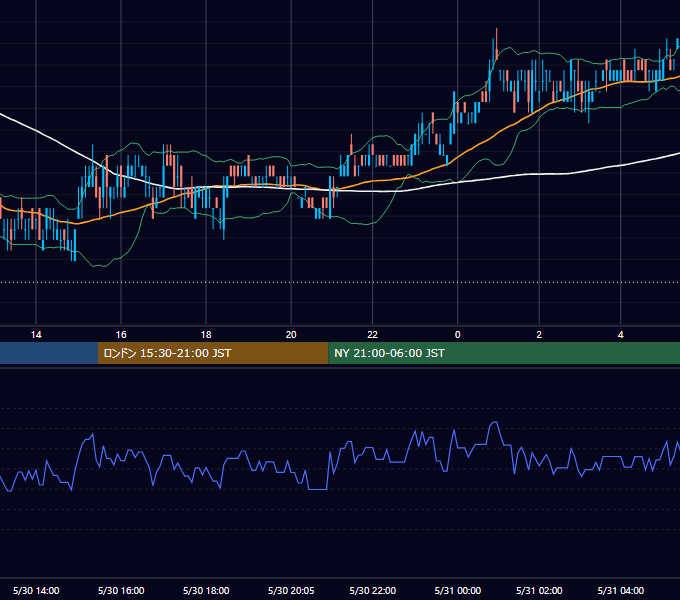Click the blue session bar before London

[49, 353]
